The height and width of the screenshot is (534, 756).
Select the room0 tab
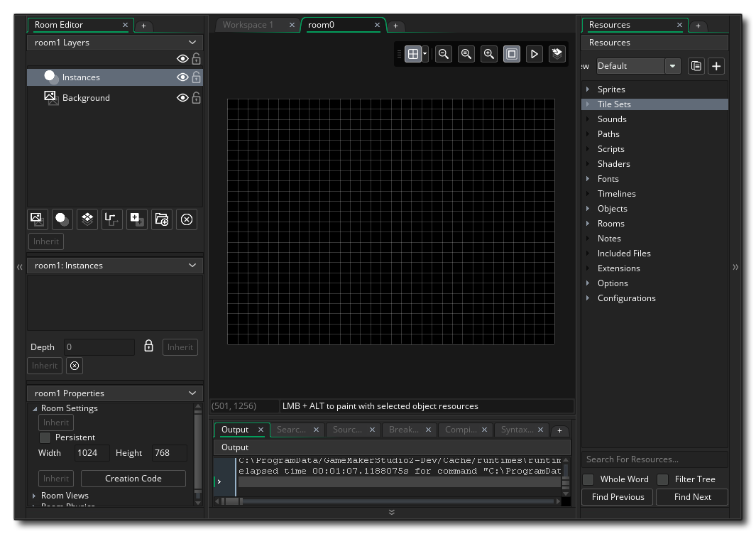[321, 25]
